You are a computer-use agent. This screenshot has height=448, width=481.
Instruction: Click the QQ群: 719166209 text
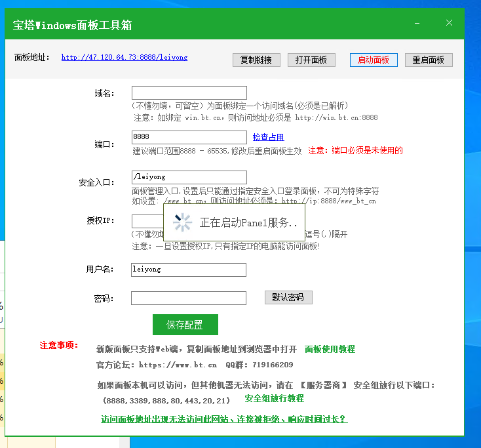tap(260, 365)
